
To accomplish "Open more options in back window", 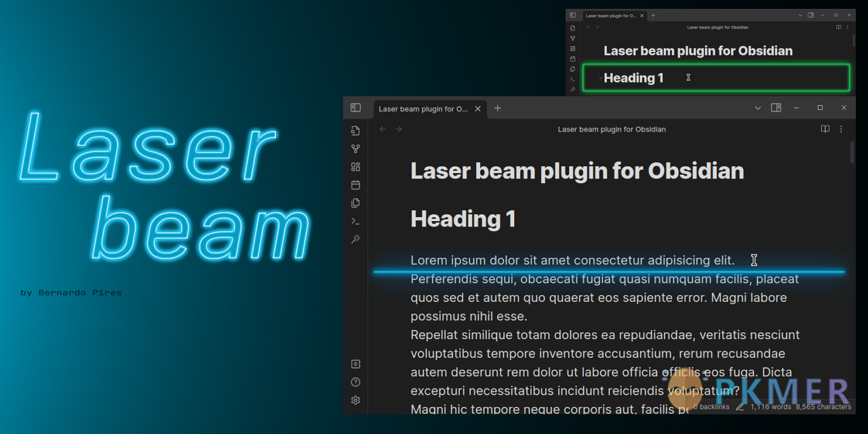I will pyautogui.click(x=847, y=27).
